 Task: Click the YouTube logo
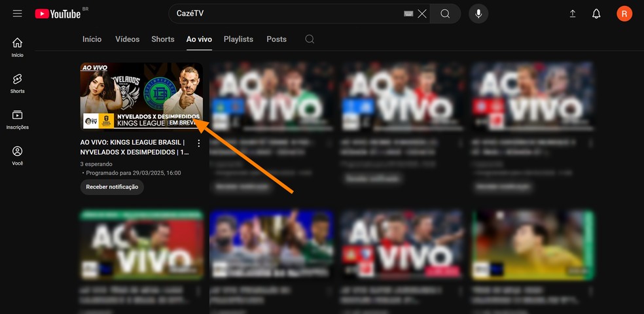(58, 14)
